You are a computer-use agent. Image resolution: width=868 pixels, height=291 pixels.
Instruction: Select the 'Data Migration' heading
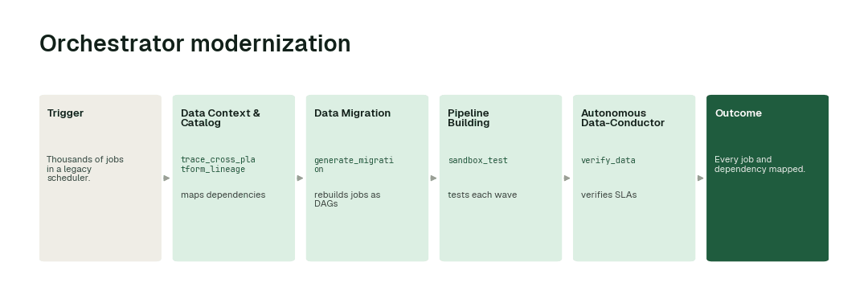tap(352, 113)
